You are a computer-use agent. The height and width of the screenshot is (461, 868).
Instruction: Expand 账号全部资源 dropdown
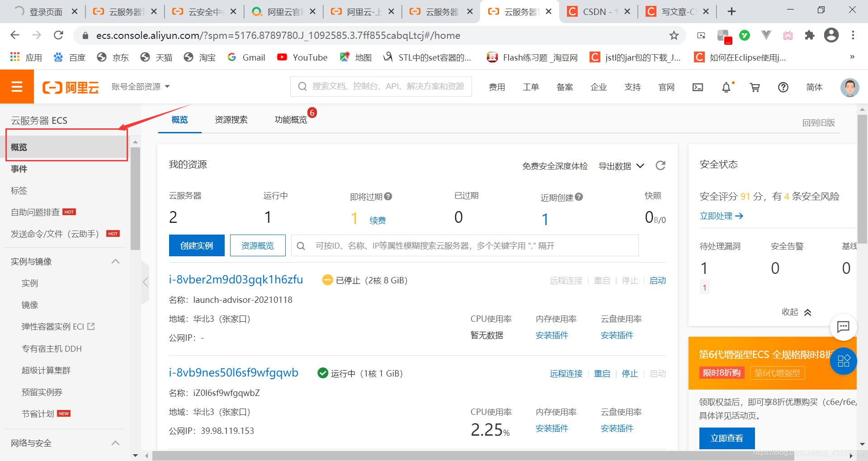[x=141, y=86]
